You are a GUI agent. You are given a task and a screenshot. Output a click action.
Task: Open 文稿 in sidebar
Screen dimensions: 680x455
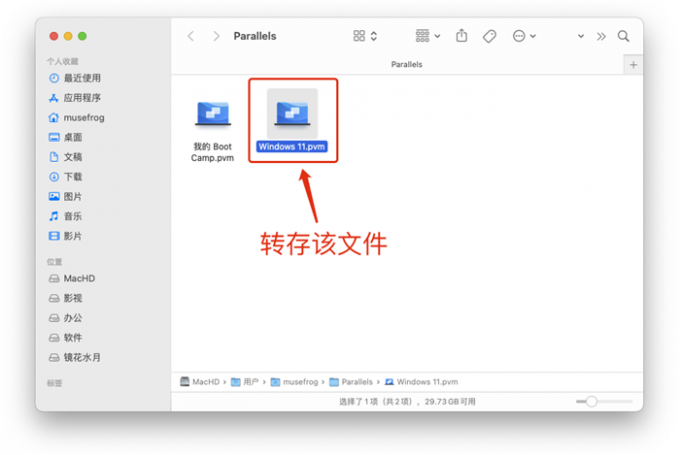(x=72, y=157)
